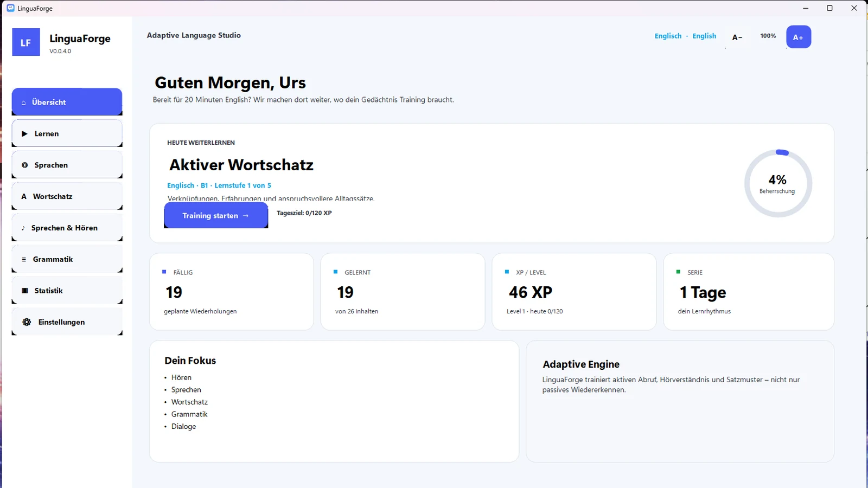Screen dimensions: 868x488
Task: Click the gear icon beside Einstellungen
Action: [27, 322]
